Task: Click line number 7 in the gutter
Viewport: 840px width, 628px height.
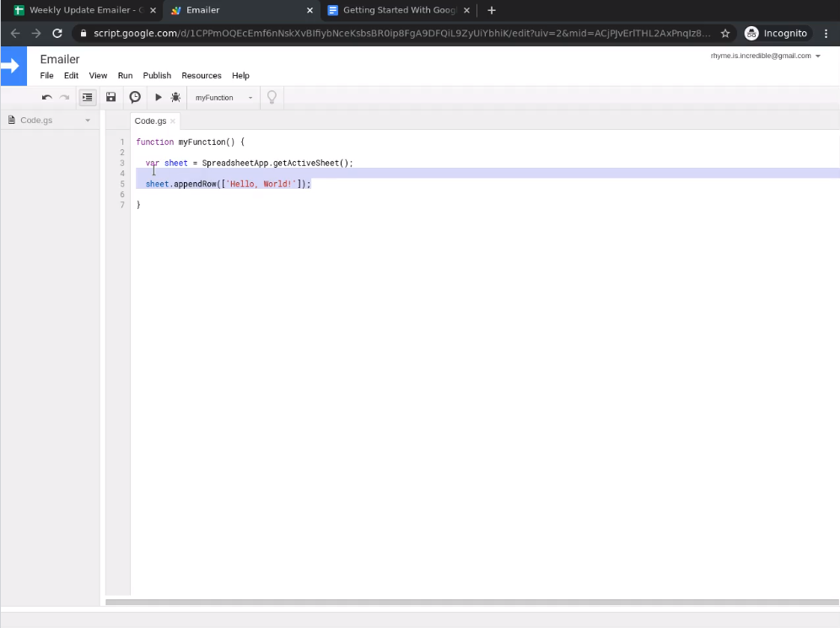Action: [122, 205]
